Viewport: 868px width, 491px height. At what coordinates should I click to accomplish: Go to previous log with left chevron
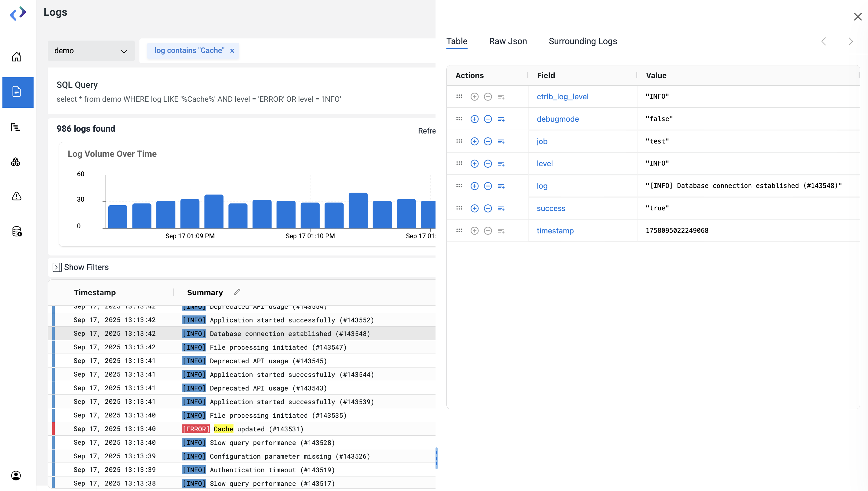click(x=824, y=41)
